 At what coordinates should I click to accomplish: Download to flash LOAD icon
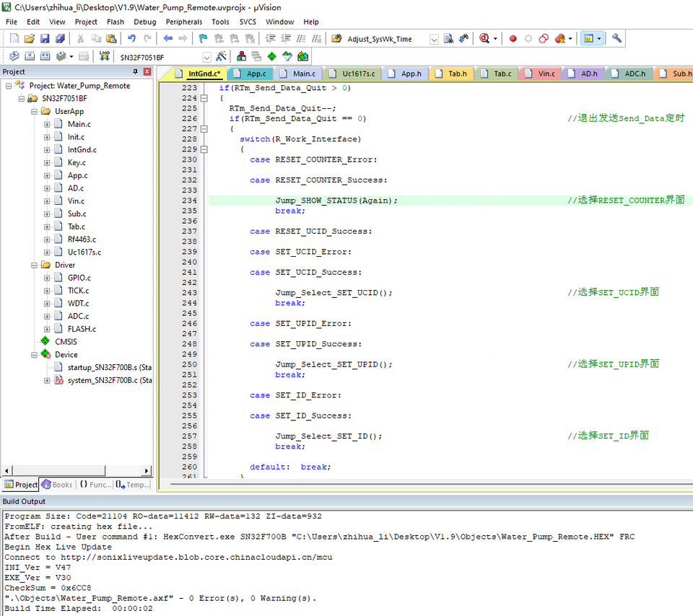coord(104,56)
